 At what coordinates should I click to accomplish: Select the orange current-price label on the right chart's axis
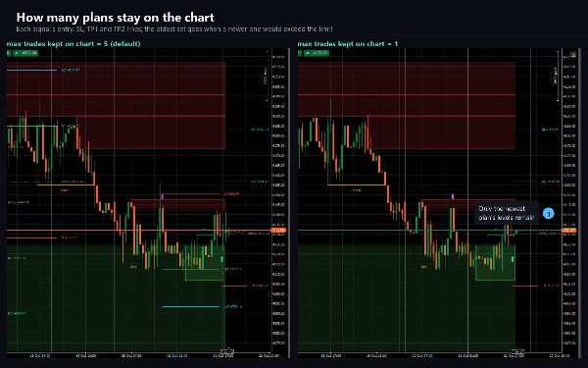[568, 230]
